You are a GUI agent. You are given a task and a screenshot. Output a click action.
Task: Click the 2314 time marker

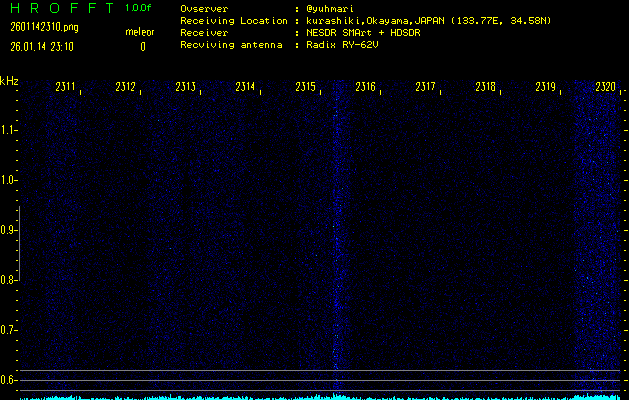point(245,87)
